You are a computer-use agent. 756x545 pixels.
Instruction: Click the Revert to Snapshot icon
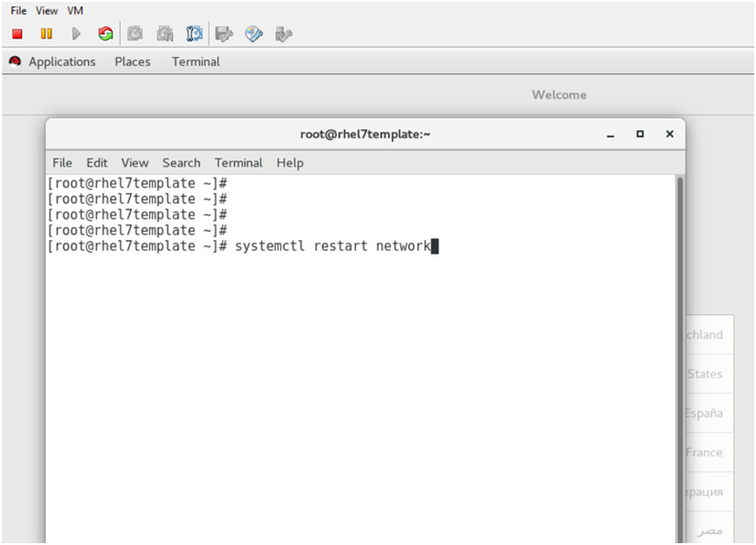pyautogui.click(x=165, y=34)
